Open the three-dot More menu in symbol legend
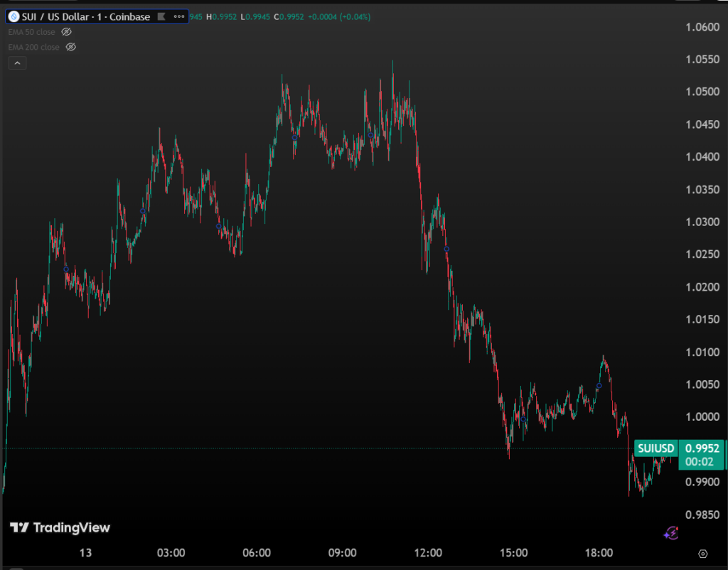Image resolution: width=728 pixels, height=570 pixels. coord(178,16)
